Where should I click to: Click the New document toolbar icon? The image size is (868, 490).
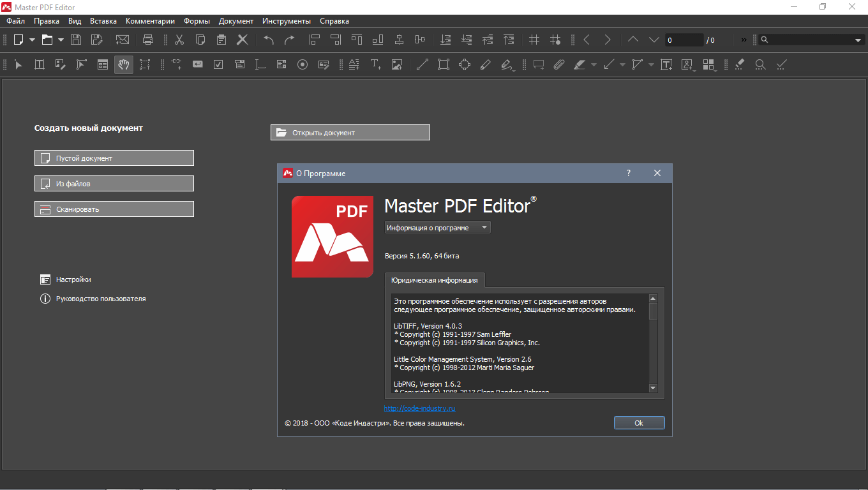point(19,40)
